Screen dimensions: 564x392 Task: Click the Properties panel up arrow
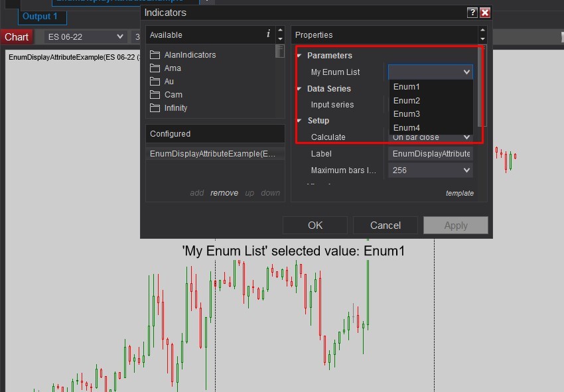coord(482,31)
